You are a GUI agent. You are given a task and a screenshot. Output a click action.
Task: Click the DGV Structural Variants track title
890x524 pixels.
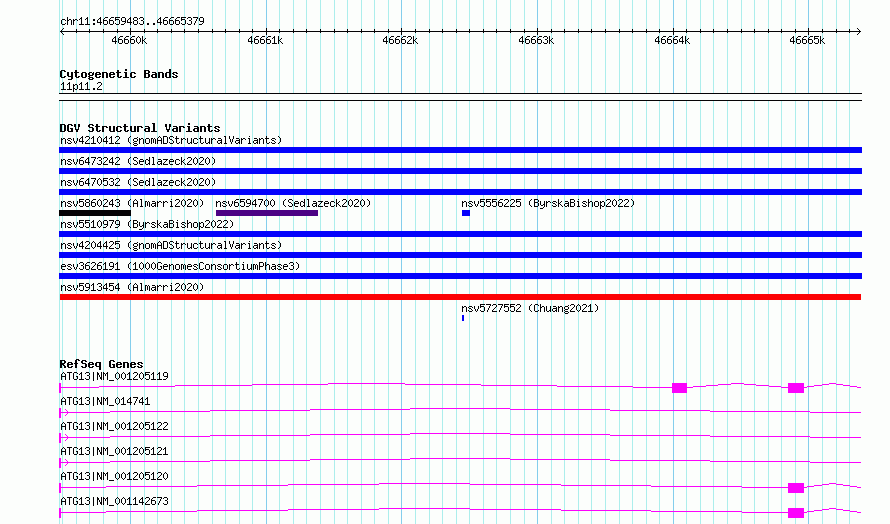tap(140, 128)
